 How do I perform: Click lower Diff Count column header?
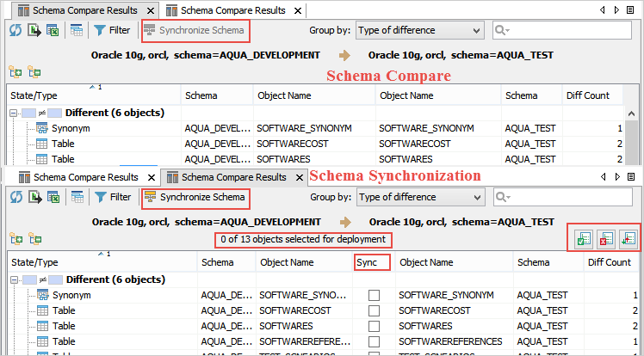(x=610, y=262)
